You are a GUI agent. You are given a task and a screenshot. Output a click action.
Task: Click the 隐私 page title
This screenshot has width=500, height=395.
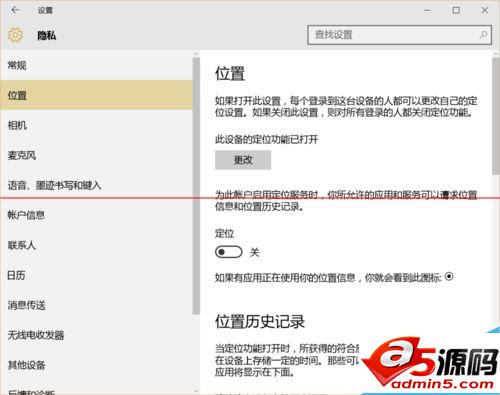(47, 35)
